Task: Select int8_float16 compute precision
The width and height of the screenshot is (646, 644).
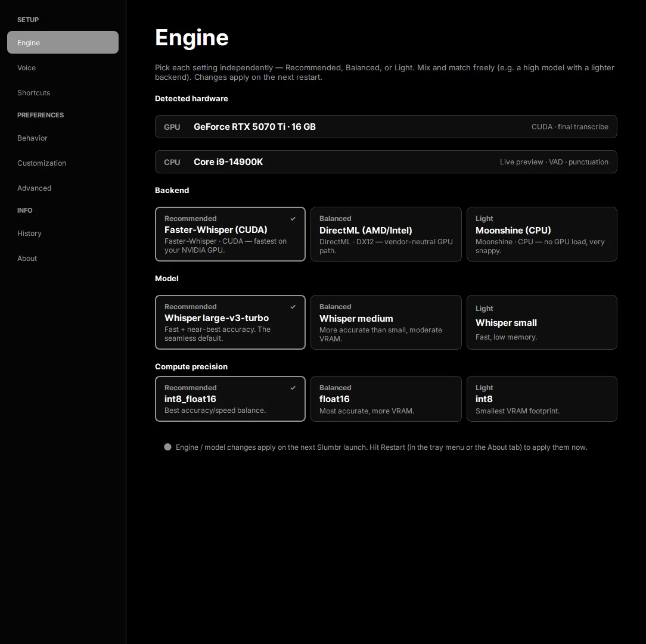Action: tap(230, 399)
